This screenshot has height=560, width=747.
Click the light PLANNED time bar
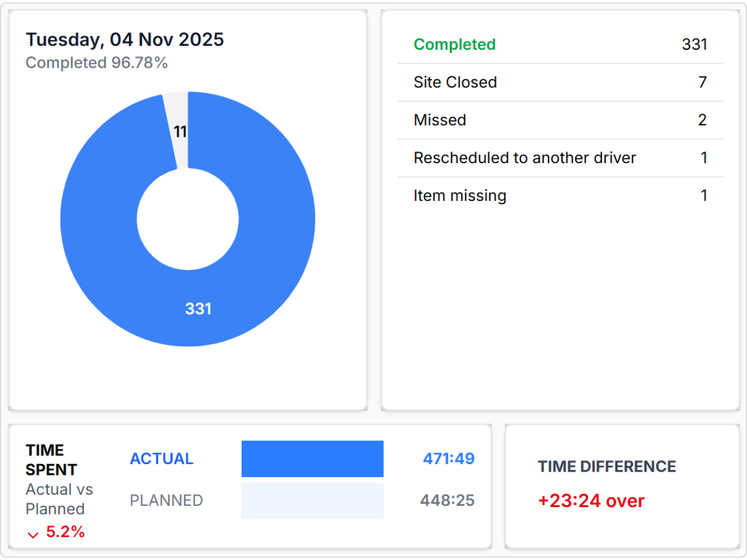click(312, 500)
